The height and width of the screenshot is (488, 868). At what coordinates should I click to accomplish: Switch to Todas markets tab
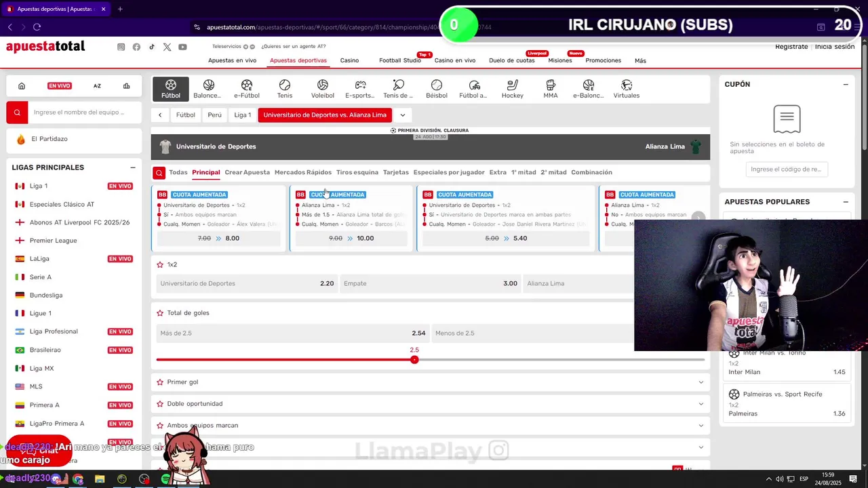pyautogui.click(x=178, y=173)
